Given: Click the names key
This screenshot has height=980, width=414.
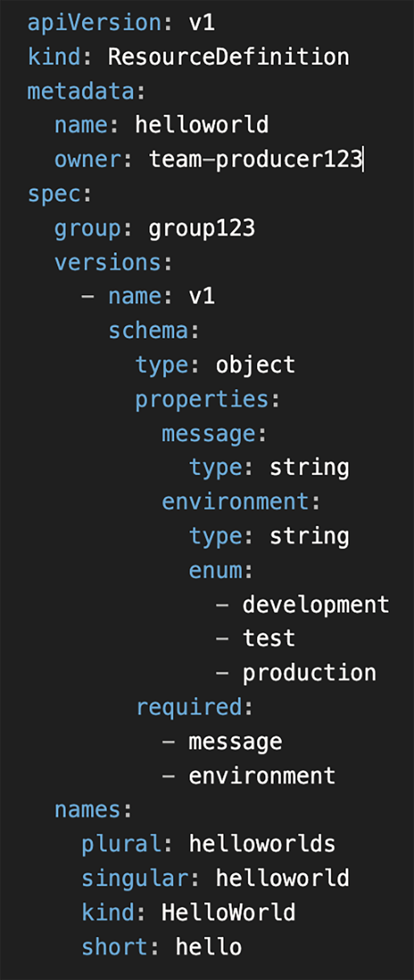Looking at the screenshot, I should [x=88, y=810].
